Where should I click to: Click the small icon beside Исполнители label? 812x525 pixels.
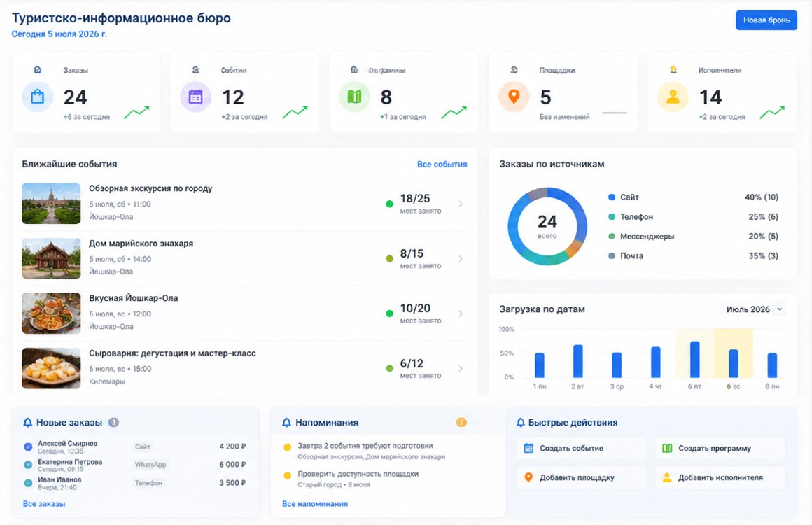673,70
